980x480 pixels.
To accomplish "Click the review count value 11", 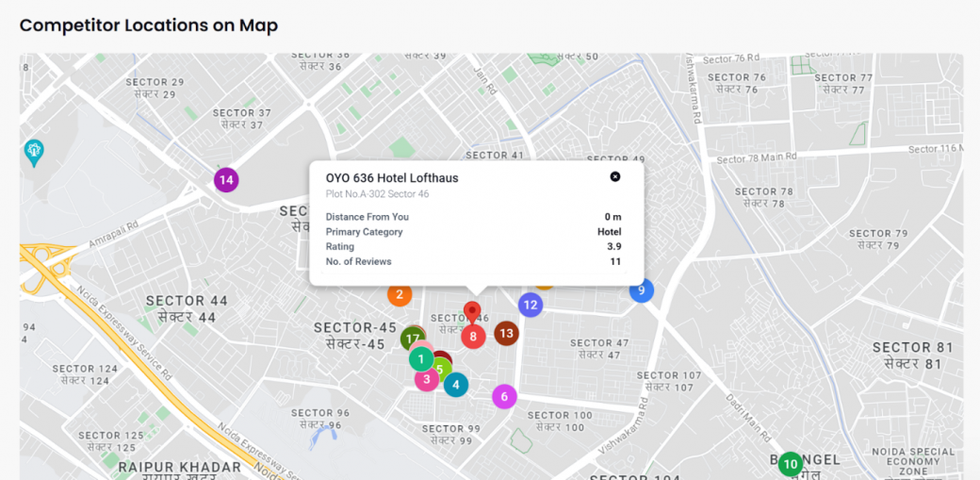I will click(x=616, y=261).
